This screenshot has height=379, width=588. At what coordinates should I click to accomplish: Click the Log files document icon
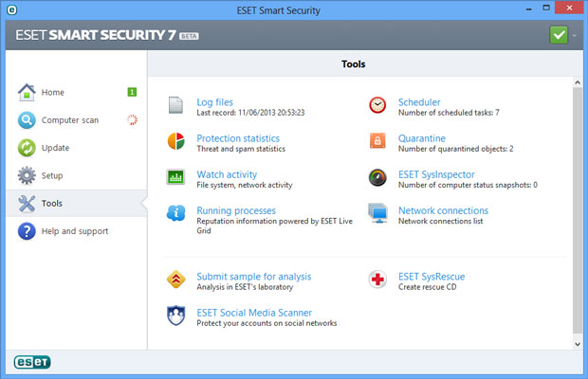pos(175,105)
